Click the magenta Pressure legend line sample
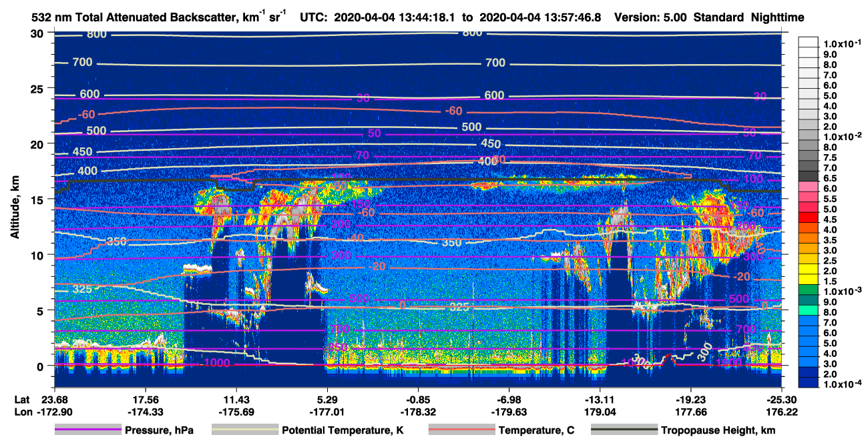This screenshot has height=445, width=868. (x=87, y=430)
